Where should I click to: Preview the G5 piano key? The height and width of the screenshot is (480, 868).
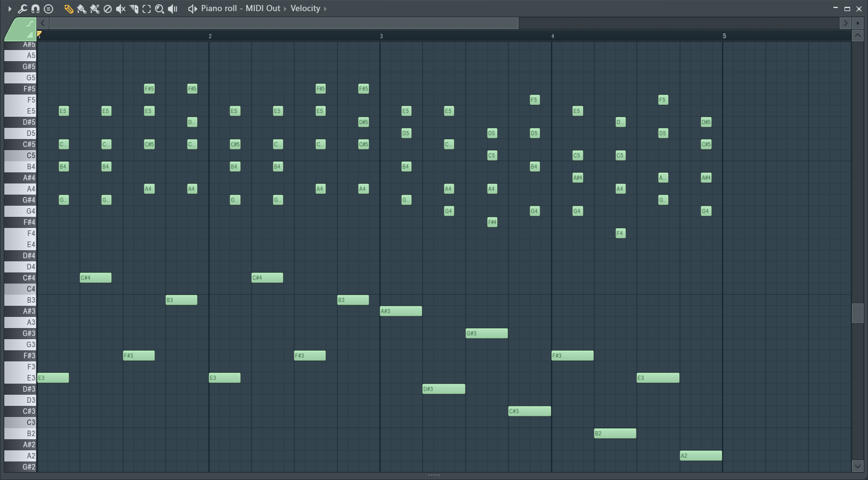coord(20,78)
